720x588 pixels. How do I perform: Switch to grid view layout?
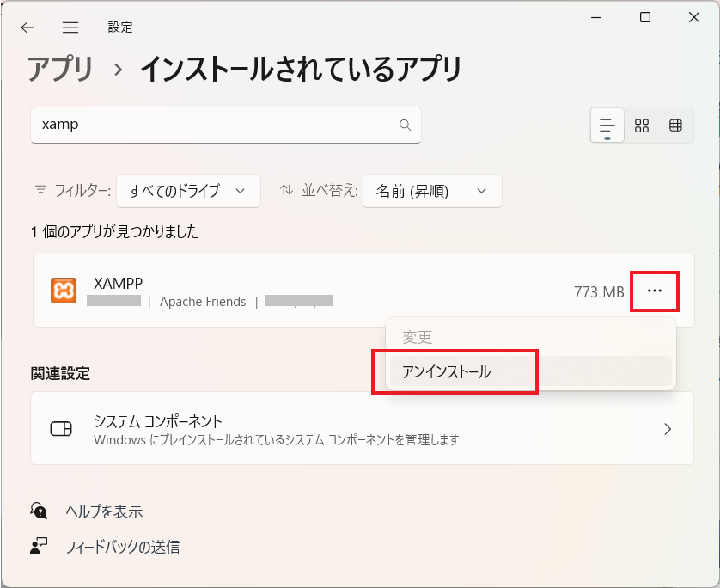pyautogui.click(x=642, y=125)
